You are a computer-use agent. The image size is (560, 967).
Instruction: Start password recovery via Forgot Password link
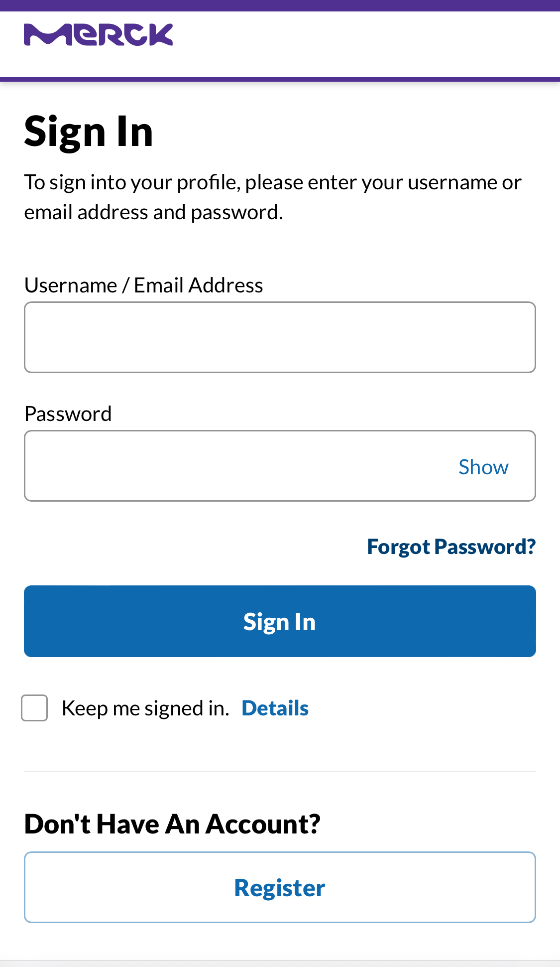click(x=451, y=546)
